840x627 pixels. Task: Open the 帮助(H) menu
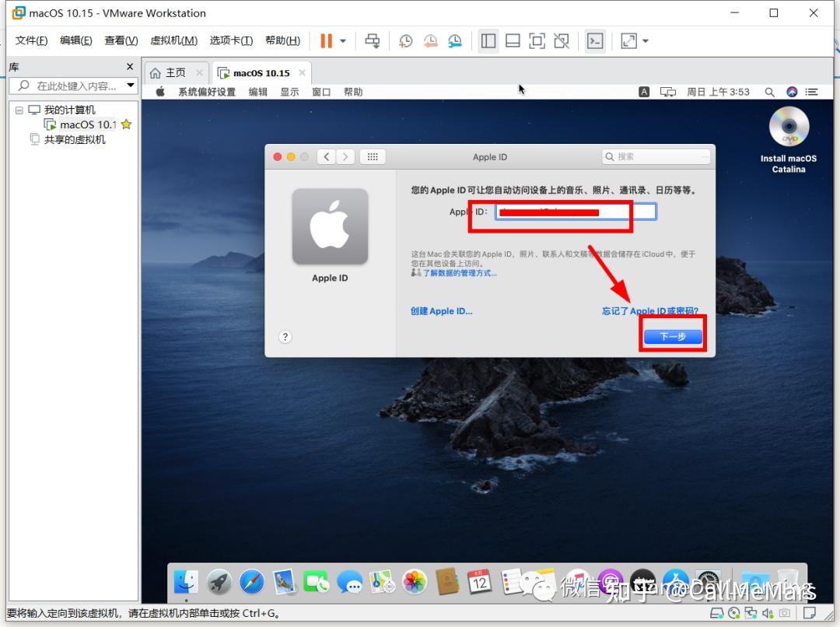tap(282, 40)
